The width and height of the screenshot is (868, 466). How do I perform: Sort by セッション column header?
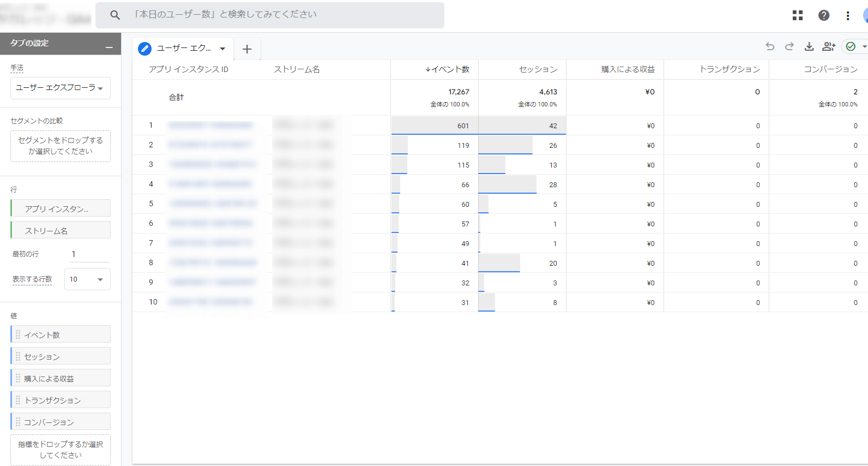tap(538, 69)
